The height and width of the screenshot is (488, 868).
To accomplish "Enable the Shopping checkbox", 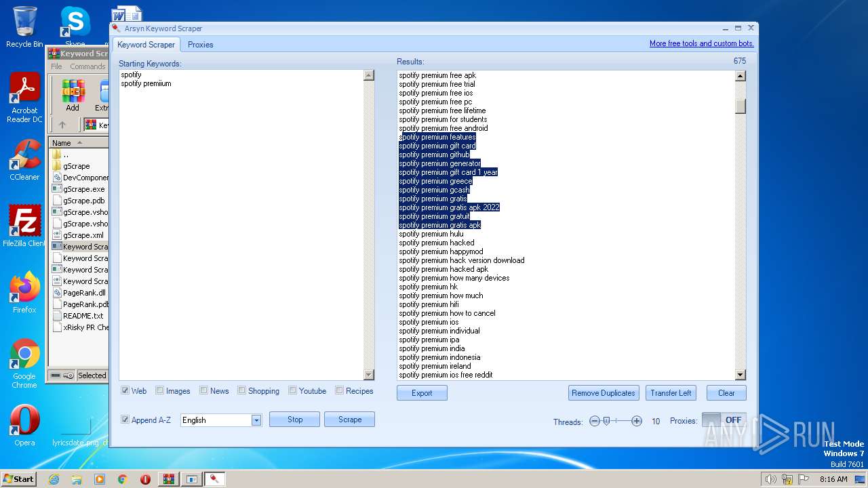I will [241, 390].
